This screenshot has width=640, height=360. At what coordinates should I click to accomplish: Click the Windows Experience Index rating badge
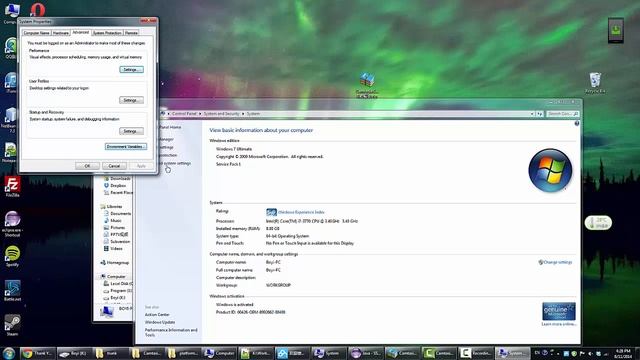(x=271, y=212)
